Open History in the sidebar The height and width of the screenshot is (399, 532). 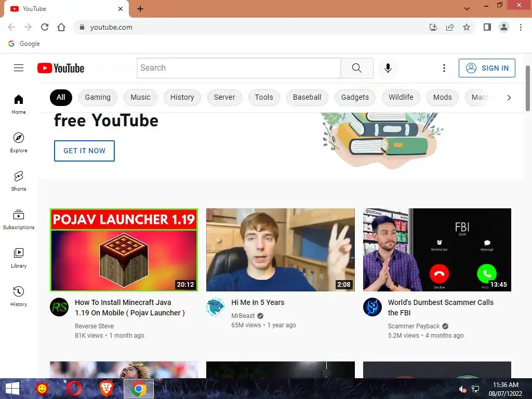click(x=19, y=297)
